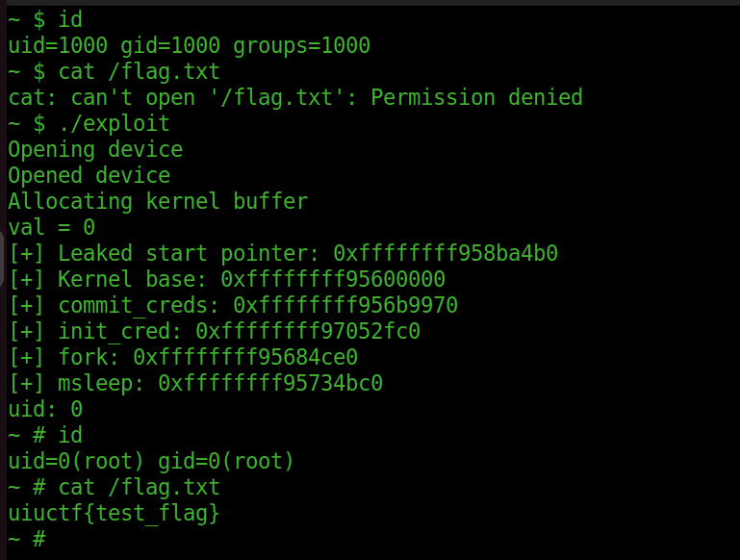Image resolution: width=740 pixels, height=560 pixels.
Task: Click the 'id' command on first line
Action: coord(70,20)
